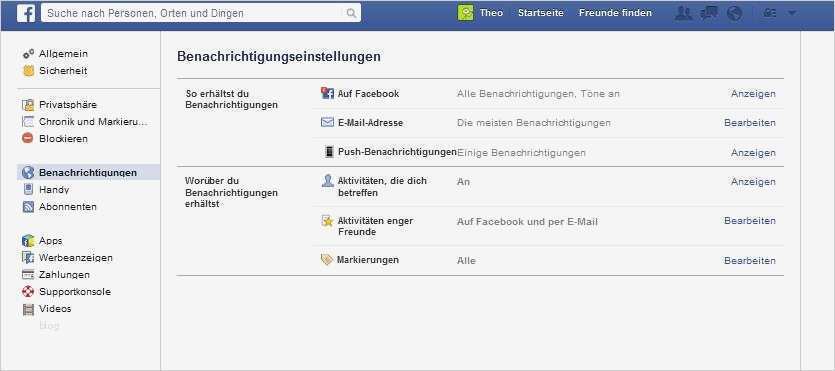Click the red Blockieren icon

coord(28,138)
